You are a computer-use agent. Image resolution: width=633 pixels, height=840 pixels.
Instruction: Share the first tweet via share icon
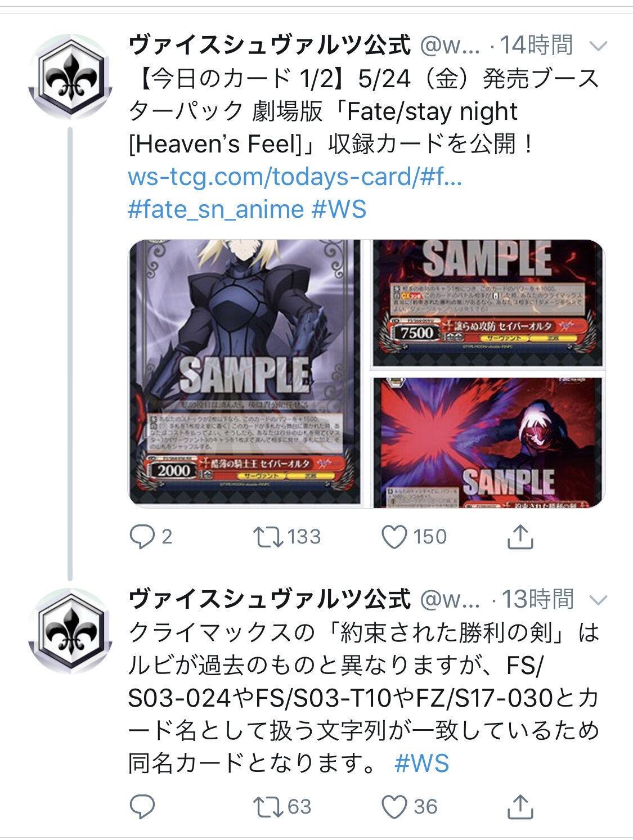[x=520, y=537]
